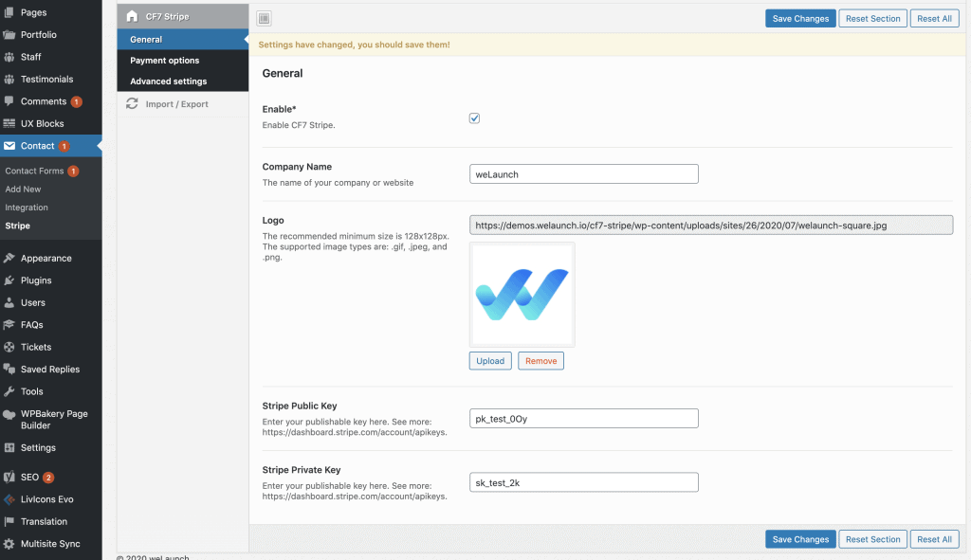Click the Yoast SEO icon
971x560 pixels.
pyautogui.click(x=9, y=478)
